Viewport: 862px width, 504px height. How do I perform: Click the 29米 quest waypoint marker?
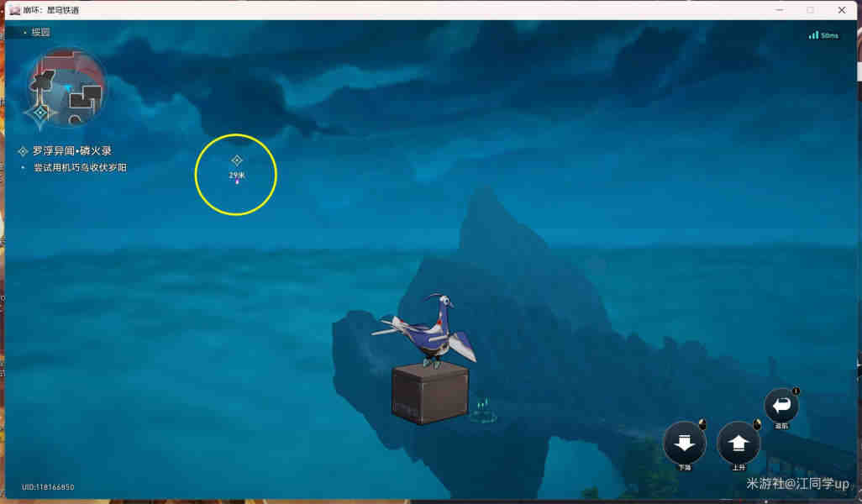tap(237, 160)
